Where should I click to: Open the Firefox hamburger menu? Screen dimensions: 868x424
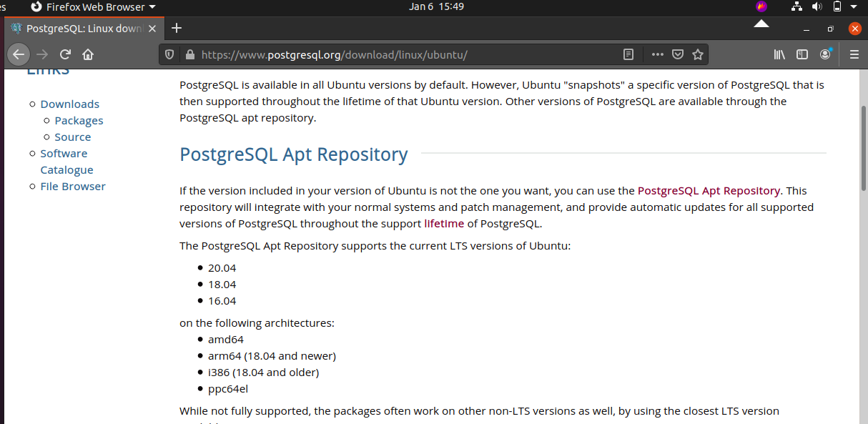(854, 54)
